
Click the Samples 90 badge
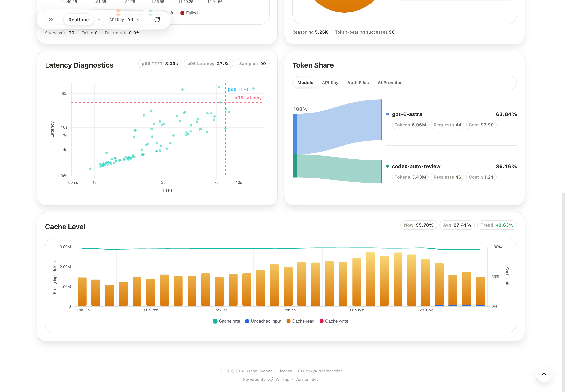(252, 64)
